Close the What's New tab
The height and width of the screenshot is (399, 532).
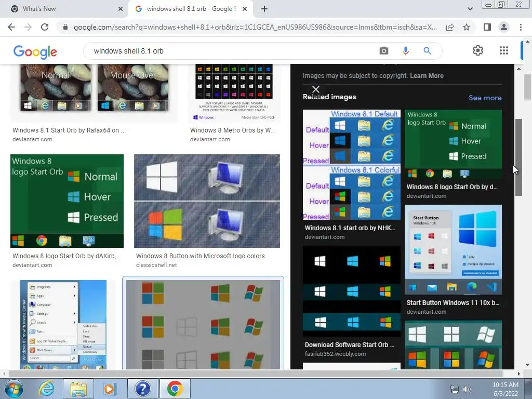tap(121, 9)
